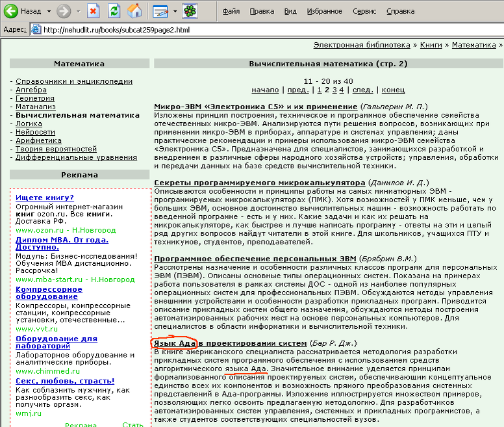Click the Электронная библиотека breadcrumb link
504x427 pixels.
[x=362, y=45]
